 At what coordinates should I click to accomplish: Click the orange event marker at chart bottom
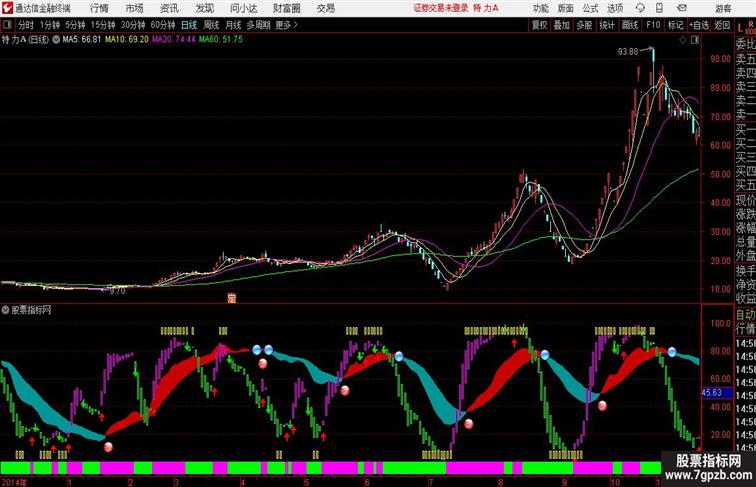click(x=232, y=298)
